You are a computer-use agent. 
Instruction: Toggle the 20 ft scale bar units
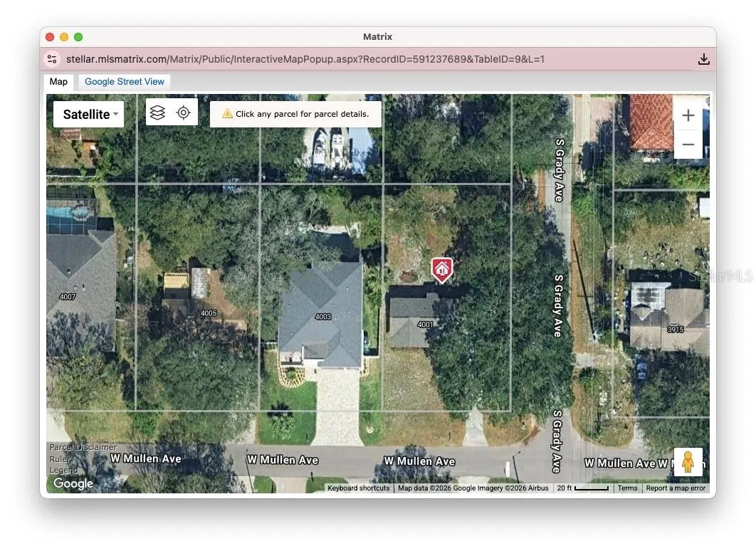(582, 488)
